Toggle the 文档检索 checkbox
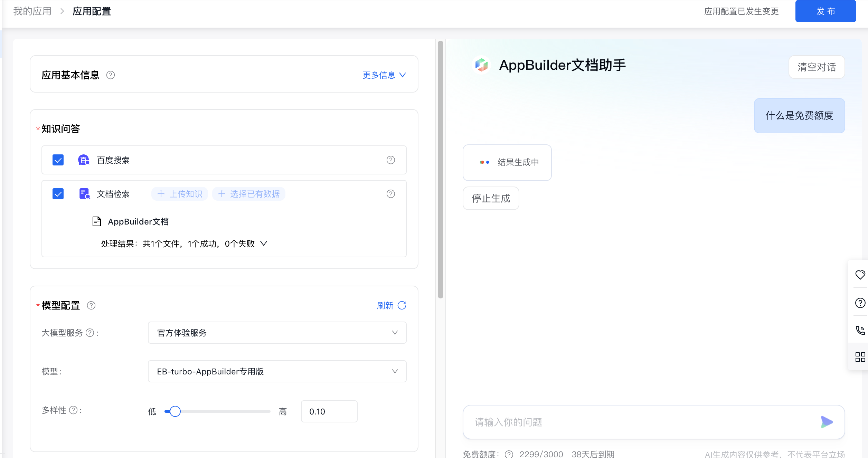The width and height of the screenshot is (868, 458). [x=58, y=194]
